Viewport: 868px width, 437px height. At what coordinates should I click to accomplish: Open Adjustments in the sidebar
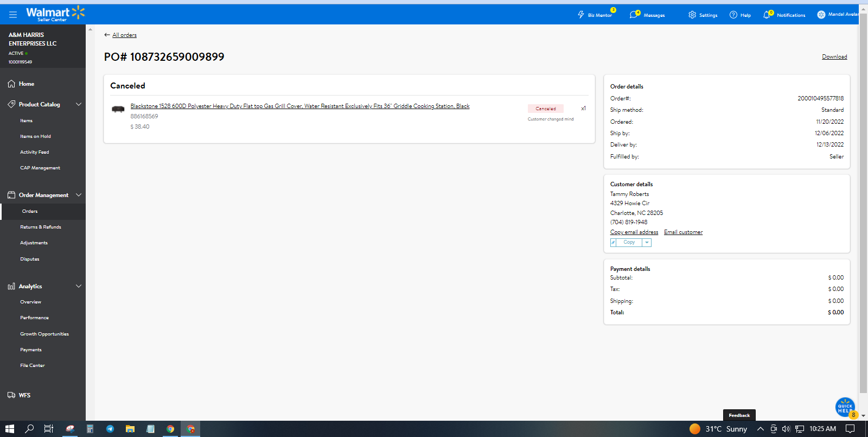tap(34, 243)
